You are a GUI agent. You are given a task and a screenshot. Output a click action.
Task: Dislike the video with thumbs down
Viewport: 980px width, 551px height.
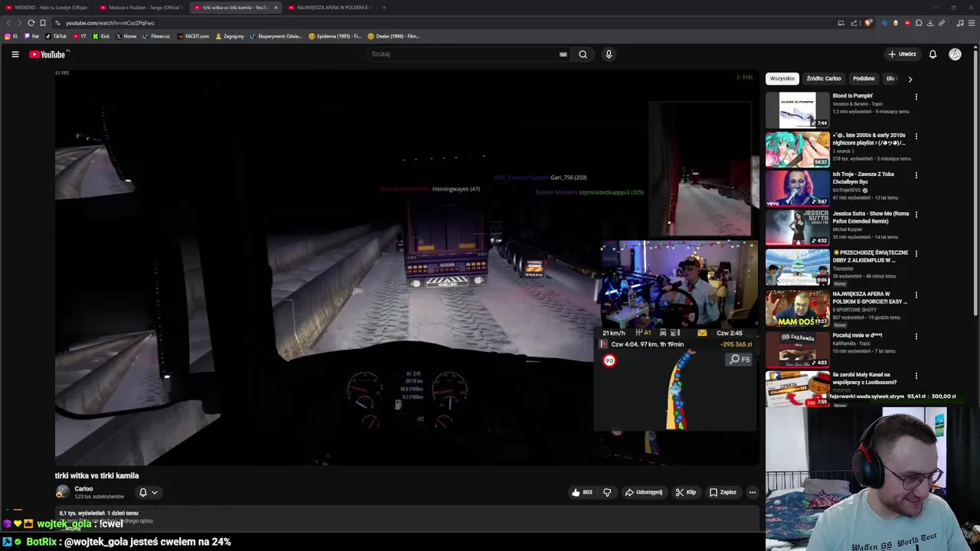click(607, 492)
